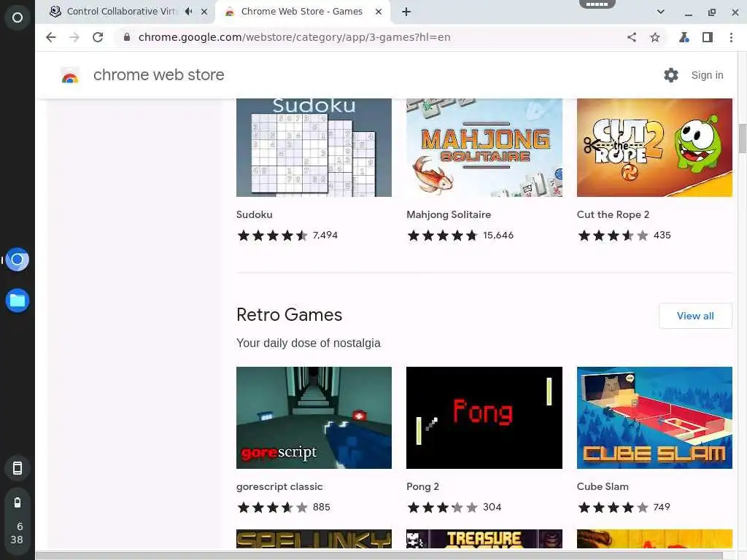
Task: Click View all for Retro Games
Action: tap(695, 316)
